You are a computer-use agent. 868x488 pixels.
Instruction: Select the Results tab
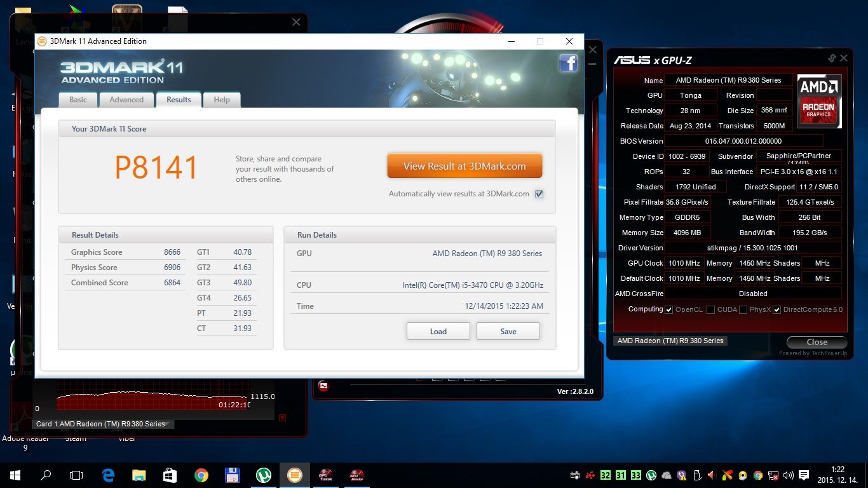click(179, 100)
